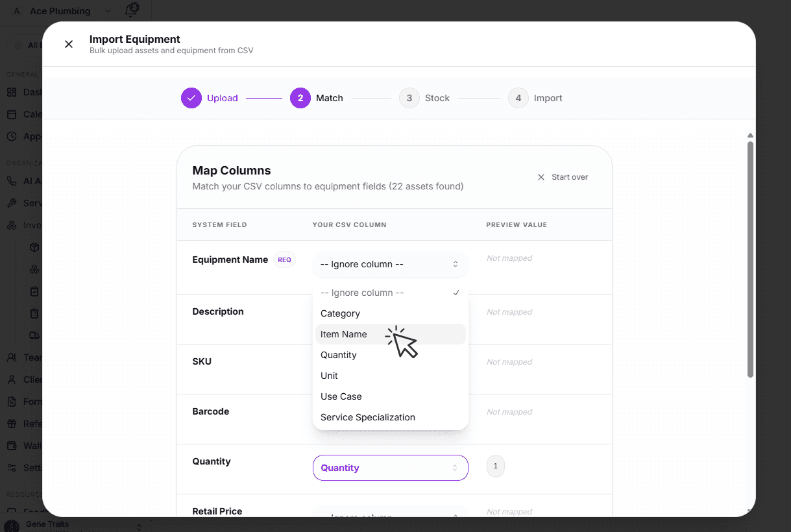Click the Ace Plumbing 'A' logo
The image size is (791, 532).
17,11
